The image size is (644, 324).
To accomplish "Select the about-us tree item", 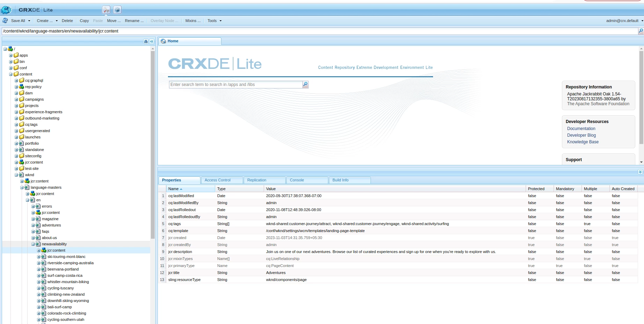I will point(49,238).
